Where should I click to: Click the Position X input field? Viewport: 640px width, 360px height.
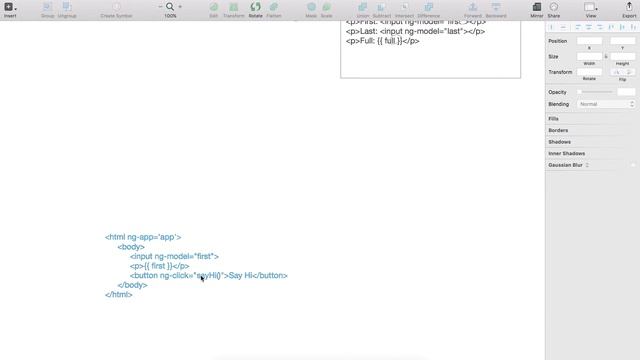pos(589,41)
